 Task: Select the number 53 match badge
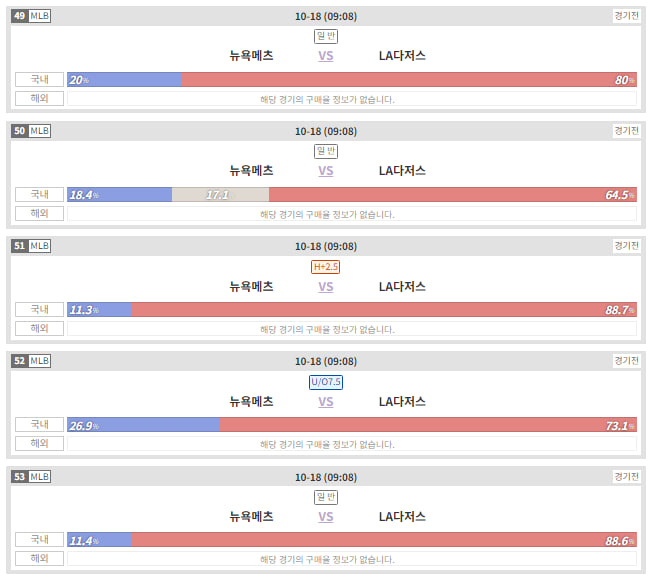pos(19,477)
